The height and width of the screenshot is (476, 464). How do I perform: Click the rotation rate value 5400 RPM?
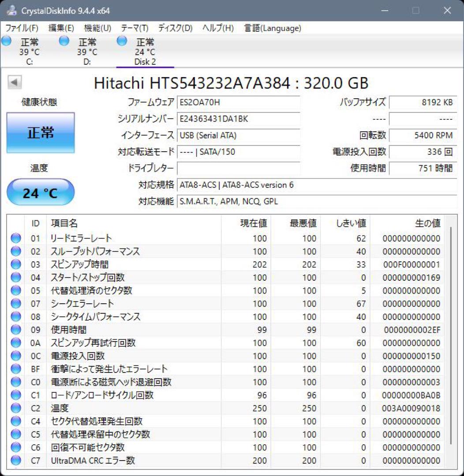click(423, 135)
